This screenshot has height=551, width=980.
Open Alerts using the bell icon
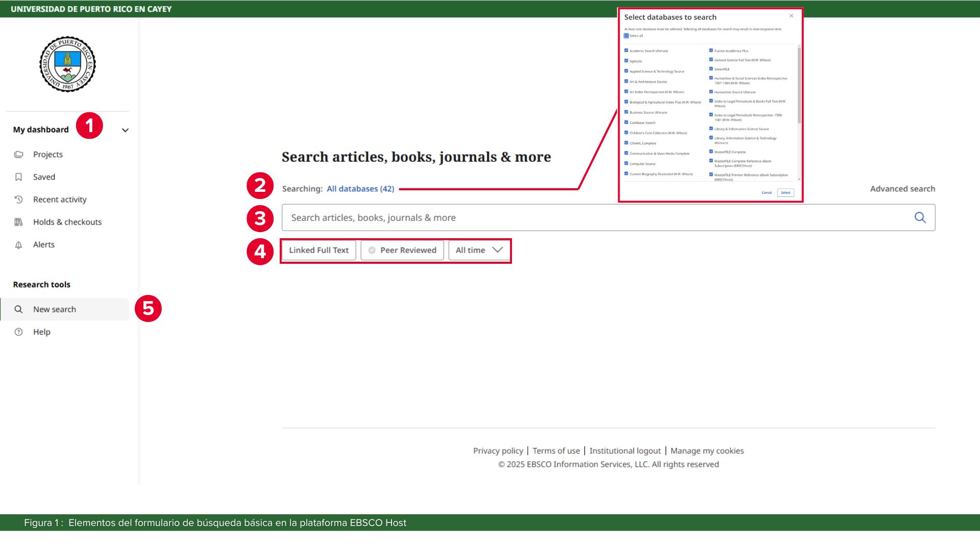coord(19,244)
